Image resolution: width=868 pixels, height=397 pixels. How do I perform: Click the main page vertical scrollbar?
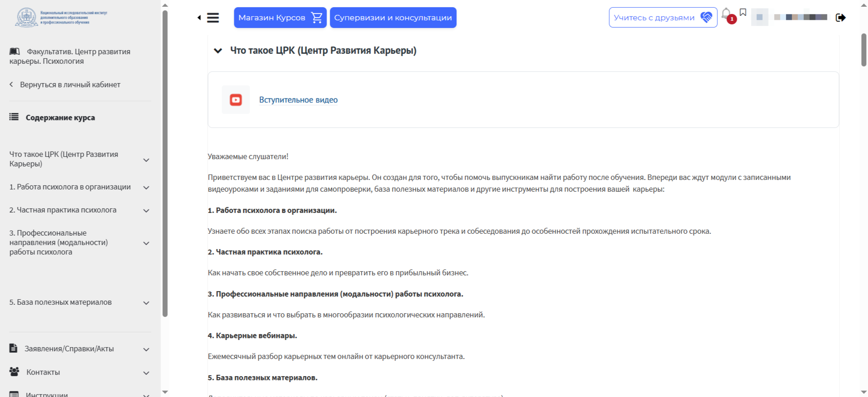click(863, 50)
